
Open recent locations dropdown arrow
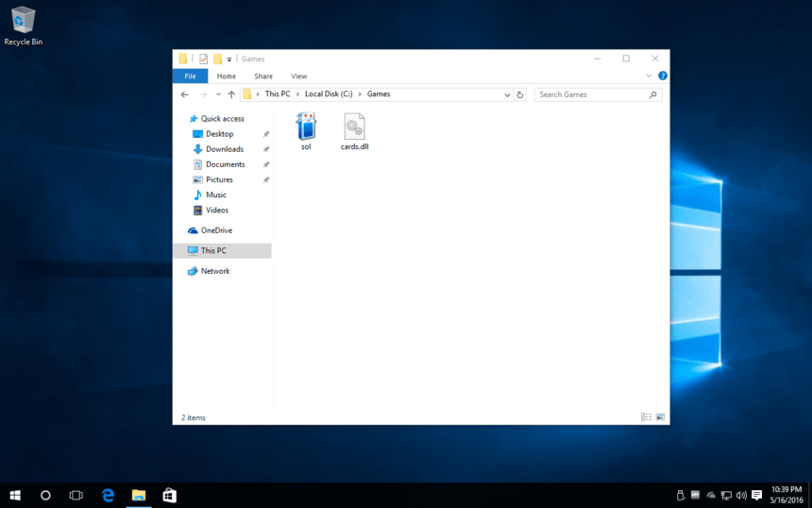pyautogui.click(x=218, y=94)
